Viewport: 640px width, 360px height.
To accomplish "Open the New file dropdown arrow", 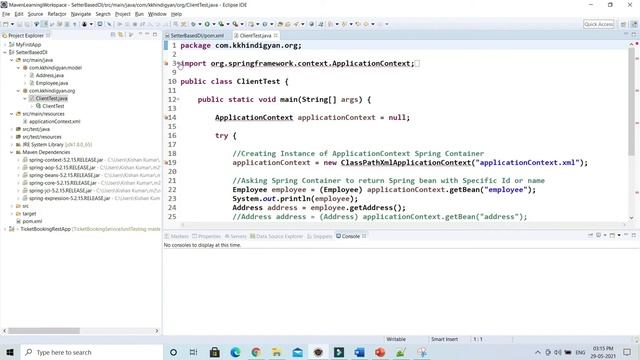I will 12,24.
